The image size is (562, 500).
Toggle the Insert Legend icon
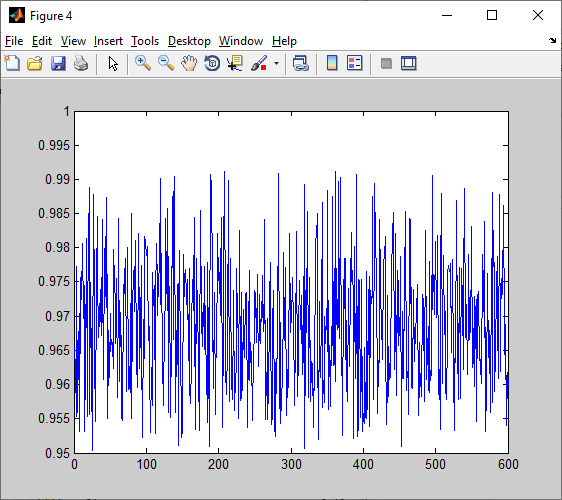(x=355, y=63)
